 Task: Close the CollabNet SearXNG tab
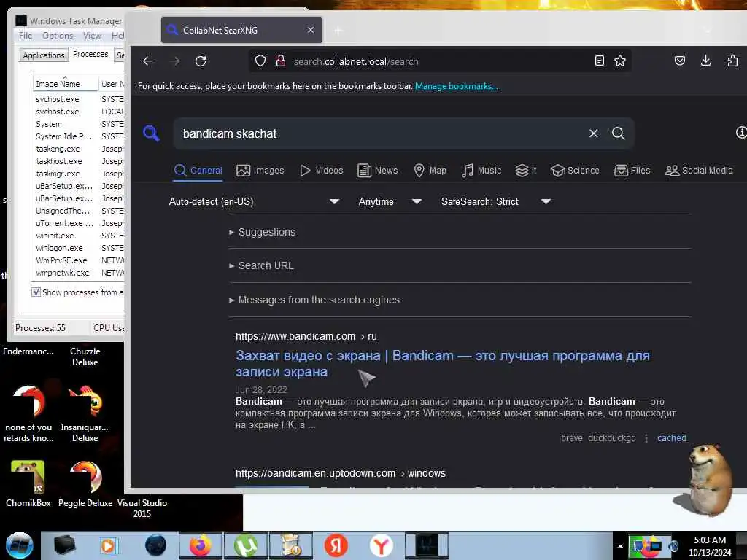pos(311,30)
